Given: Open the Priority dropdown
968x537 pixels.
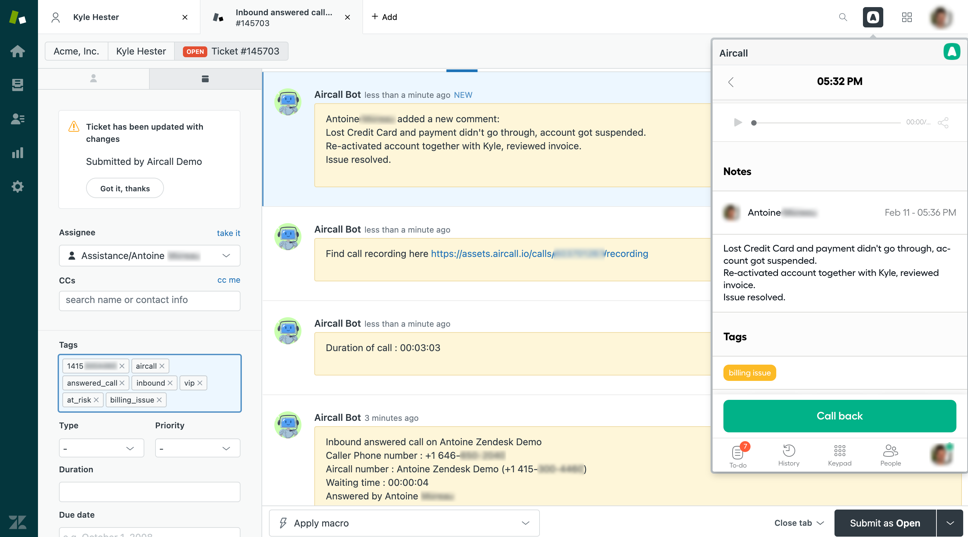Looking at the screenshot, I should coord(198,448).
